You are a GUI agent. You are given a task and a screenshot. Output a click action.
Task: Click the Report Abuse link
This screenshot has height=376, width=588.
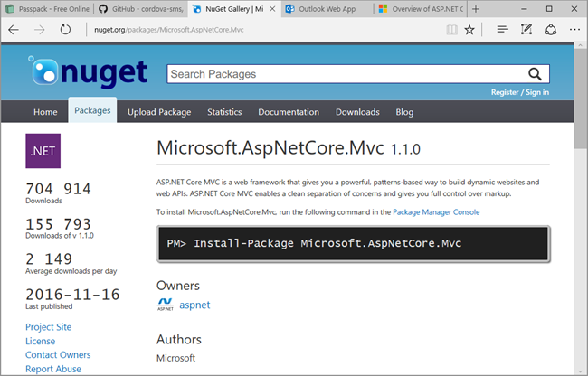(53, 369)
